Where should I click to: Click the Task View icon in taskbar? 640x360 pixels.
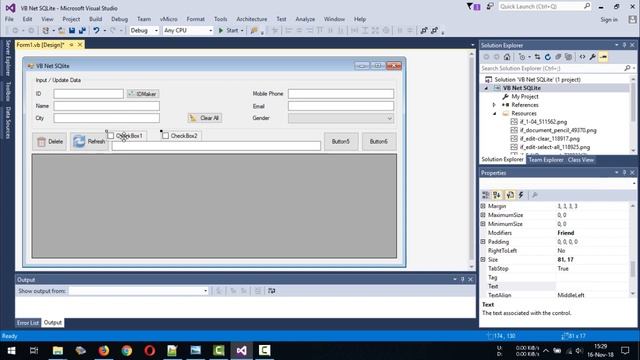(x=34, y=350)
